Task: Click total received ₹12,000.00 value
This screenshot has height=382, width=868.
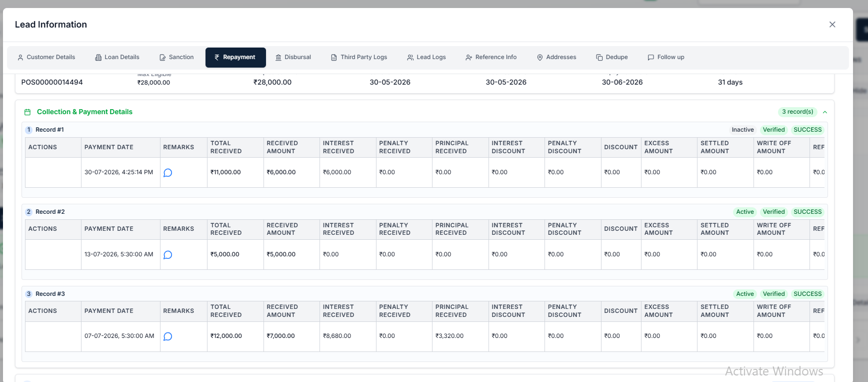Action: coord(226,336)
